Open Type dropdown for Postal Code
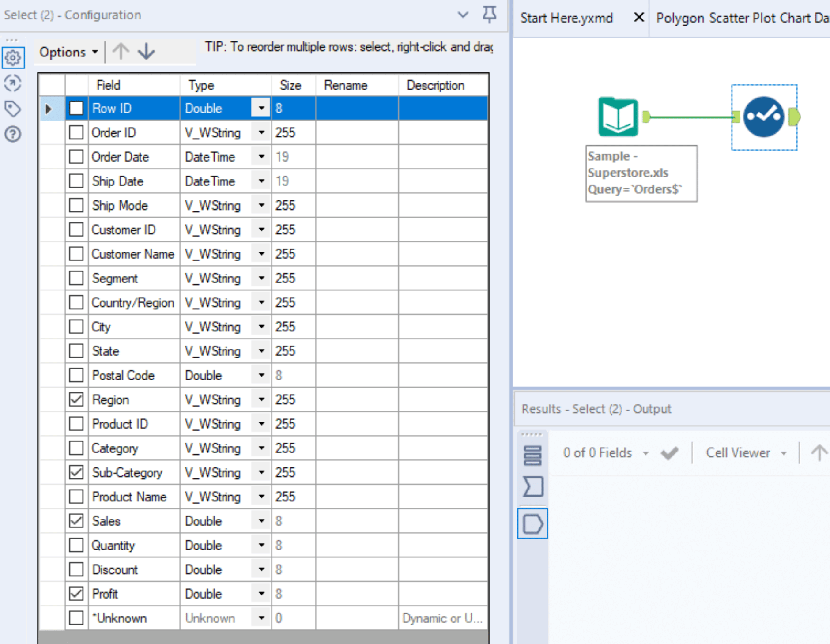The height and width of the screenshot is (644, 830). pyautogui.click(x=261, y=375)
